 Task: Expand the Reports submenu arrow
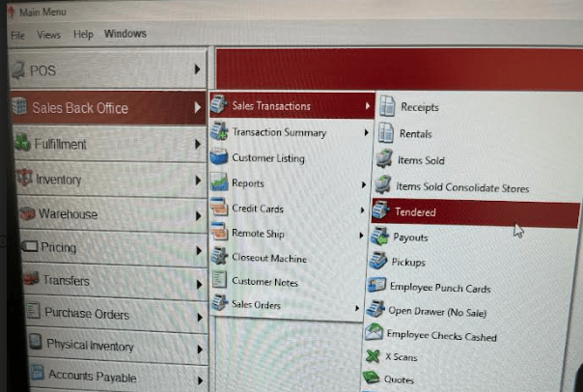click(x=364, y=184)
